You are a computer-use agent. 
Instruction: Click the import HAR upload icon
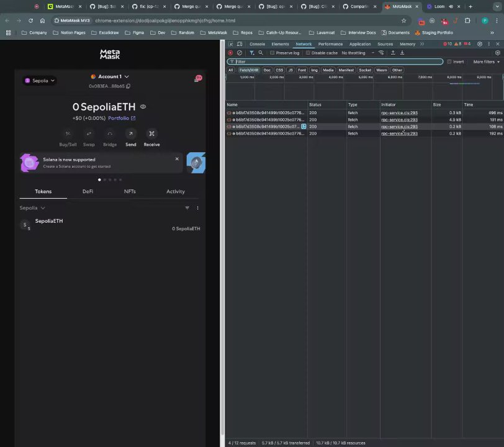393,53
